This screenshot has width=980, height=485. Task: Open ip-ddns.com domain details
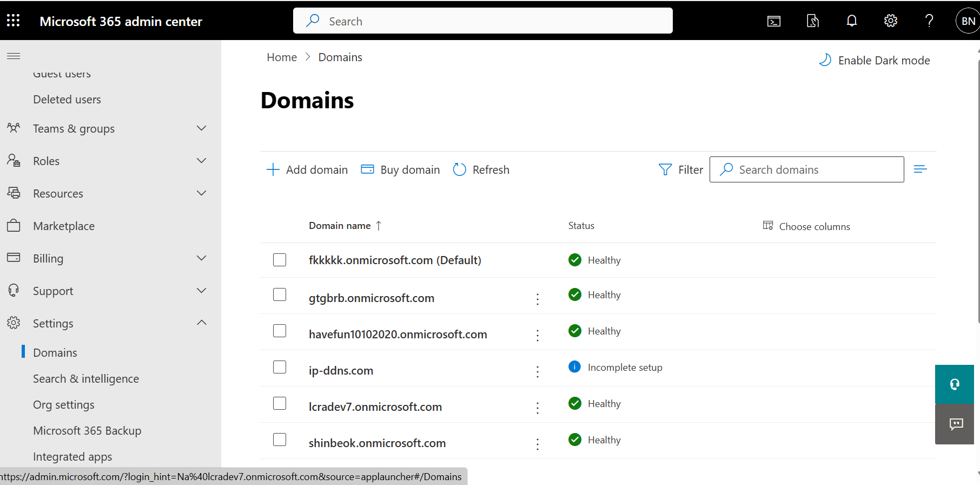click(341, 371)
